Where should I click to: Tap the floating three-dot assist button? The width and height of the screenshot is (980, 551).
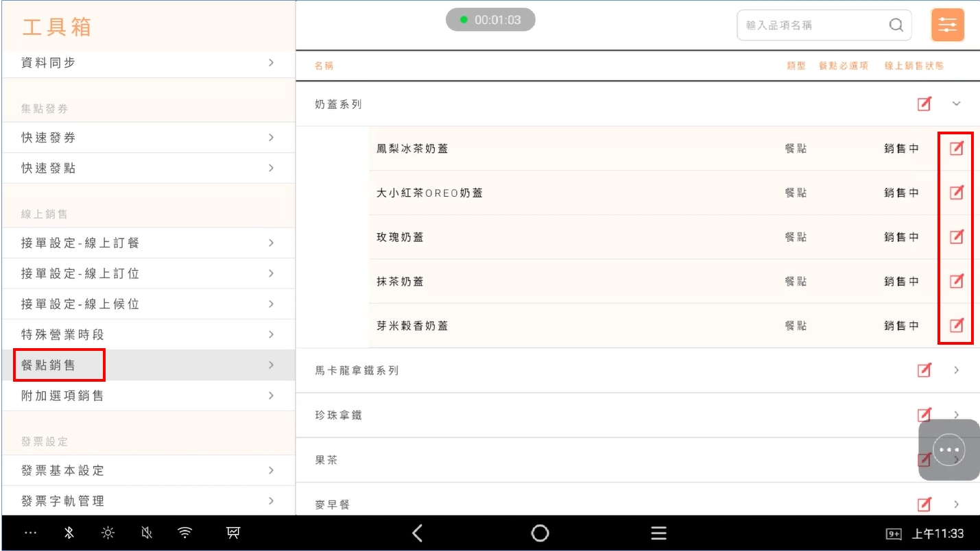[x=949, y=450]
